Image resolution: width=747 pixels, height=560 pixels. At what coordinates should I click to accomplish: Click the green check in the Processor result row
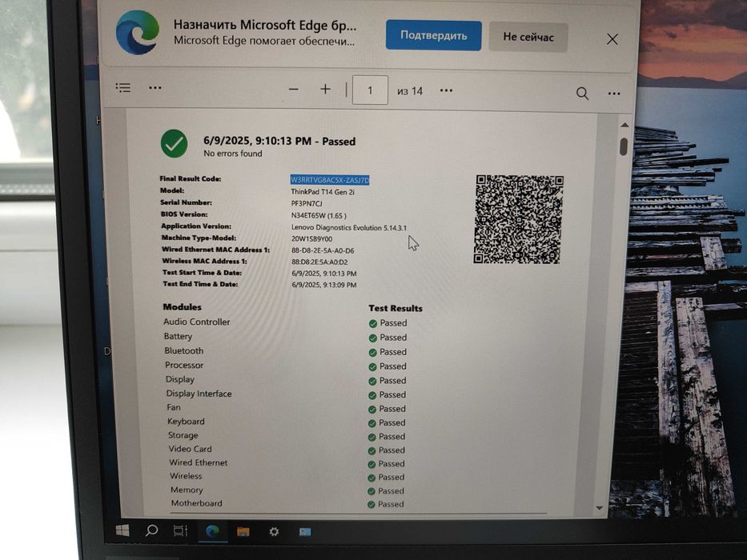point(372,367)
